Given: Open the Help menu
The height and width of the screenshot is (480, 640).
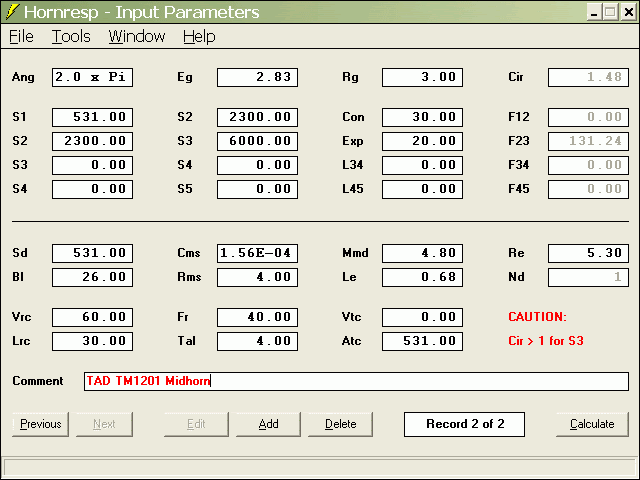Looking at the screenshot, I should [199, 37].
